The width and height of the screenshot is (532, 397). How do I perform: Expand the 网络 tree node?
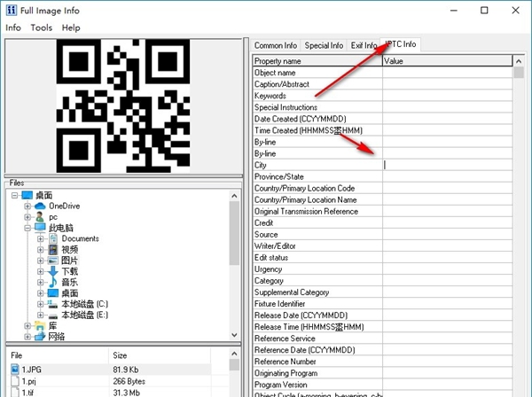click(x=27, y=337)
